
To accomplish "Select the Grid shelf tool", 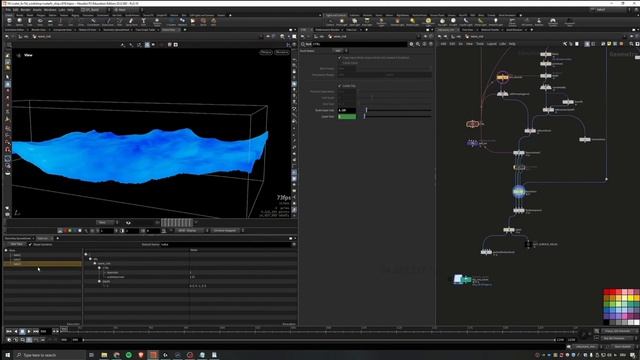I will click(50, 22).
